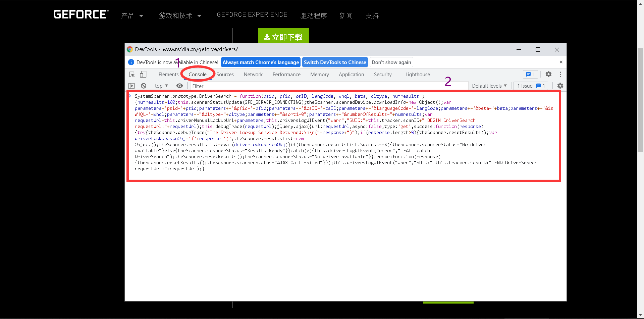644x319 pixels.
Task: Open DevTools settings gear icon
Action: click(548, 74)
